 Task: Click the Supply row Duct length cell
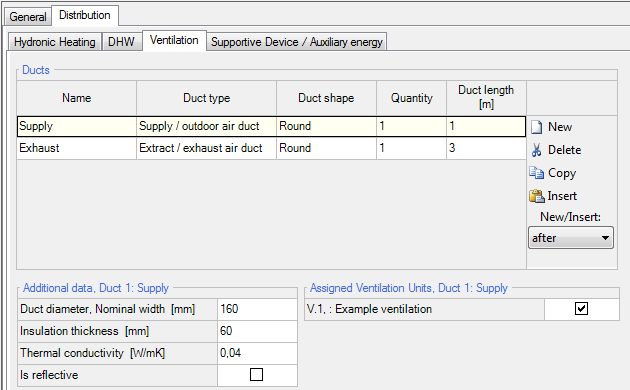(x=486, y=126)
